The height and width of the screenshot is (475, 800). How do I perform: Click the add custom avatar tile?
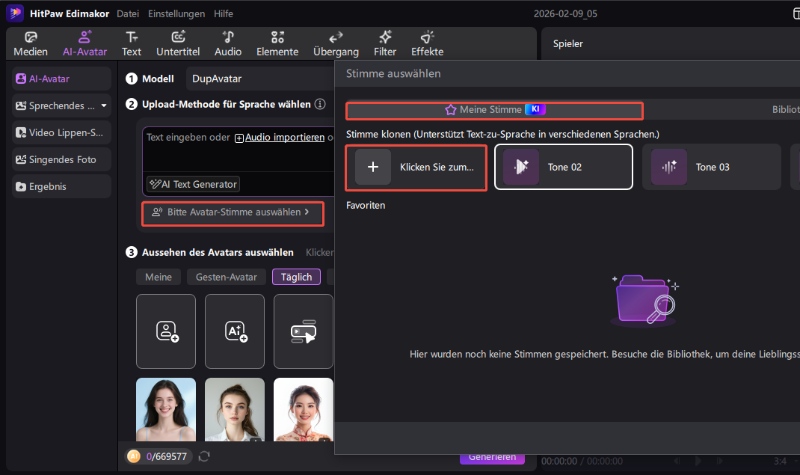click(x=166, y=331)
